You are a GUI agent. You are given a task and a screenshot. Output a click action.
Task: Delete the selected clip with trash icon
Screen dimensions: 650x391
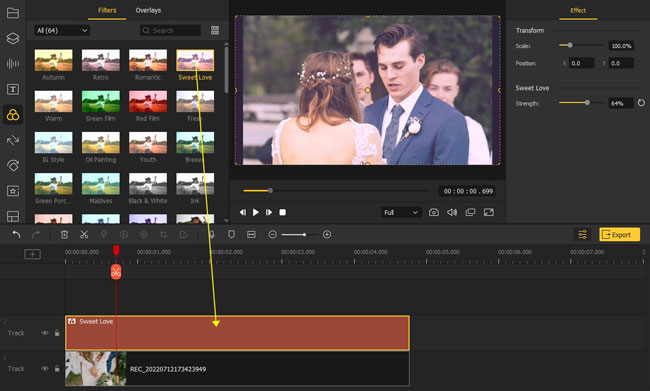(64, 235)
